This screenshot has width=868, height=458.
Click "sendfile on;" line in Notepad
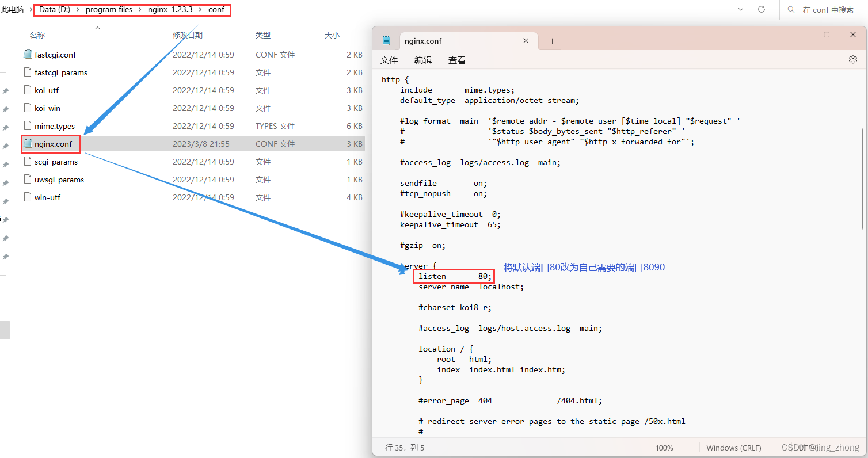[x=444, y=183]
